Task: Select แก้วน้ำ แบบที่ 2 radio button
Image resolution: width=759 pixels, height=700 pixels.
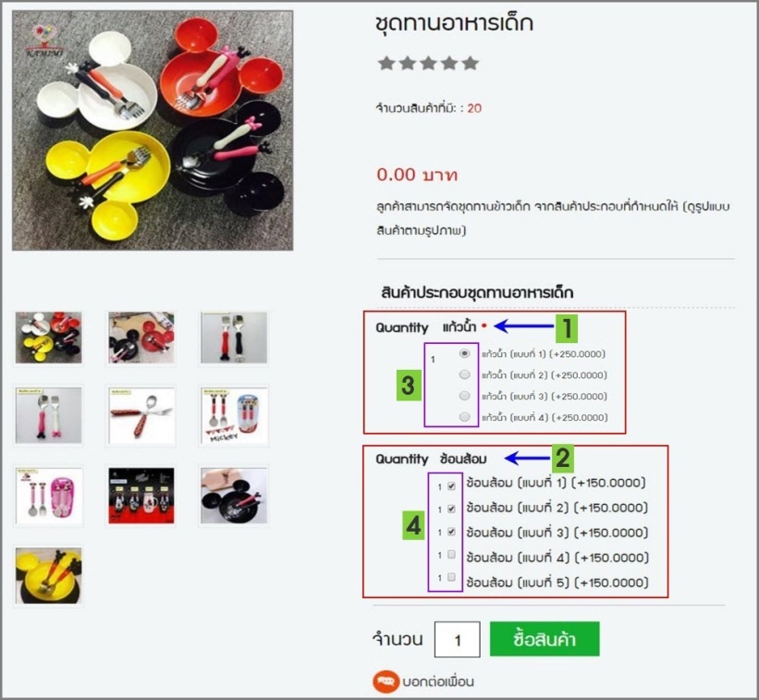Action: pos(464,375)
